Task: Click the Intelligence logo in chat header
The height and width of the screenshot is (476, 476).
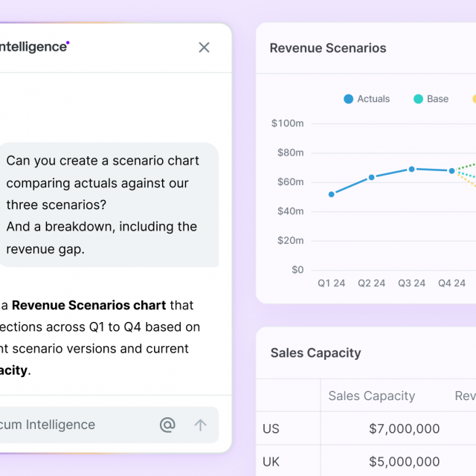Action: (x=33, y=47)
